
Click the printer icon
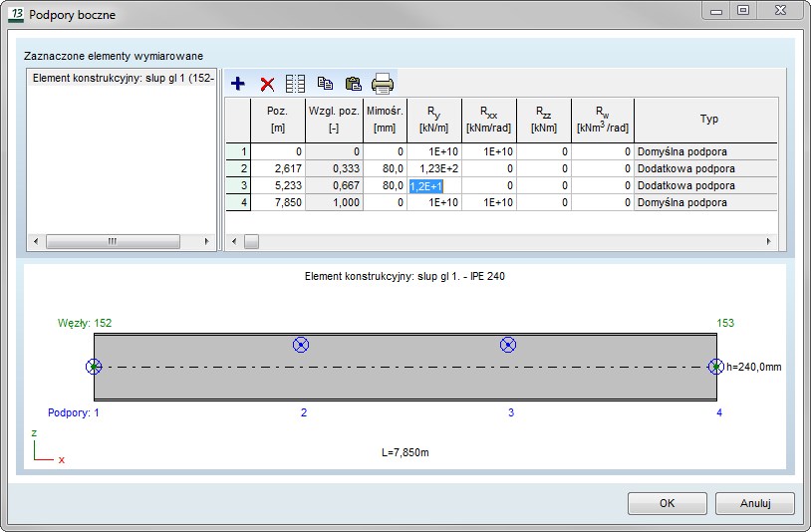[383, 84]
